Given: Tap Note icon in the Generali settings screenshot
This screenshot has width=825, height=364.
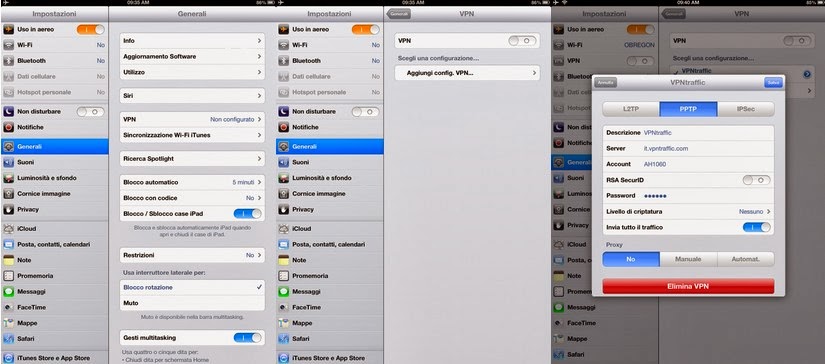Looking at the screenshot, I should coord(8,260).
